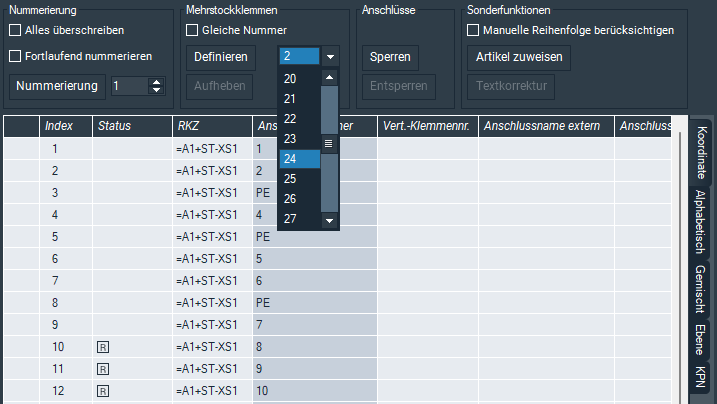Check the Gleiche Nummer option
717x404 pixels.
pyautogui.click(x=193, y=30)
